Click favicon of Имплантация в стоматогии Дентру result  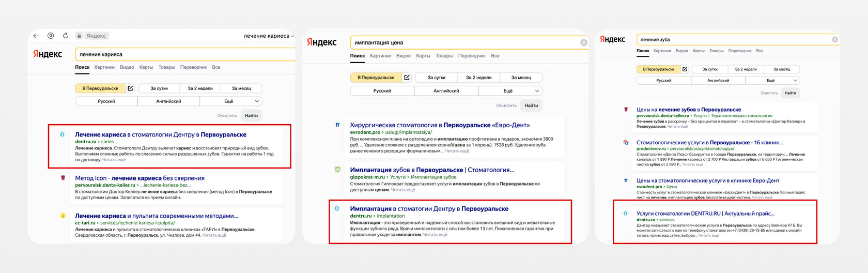tap(337, 208)
